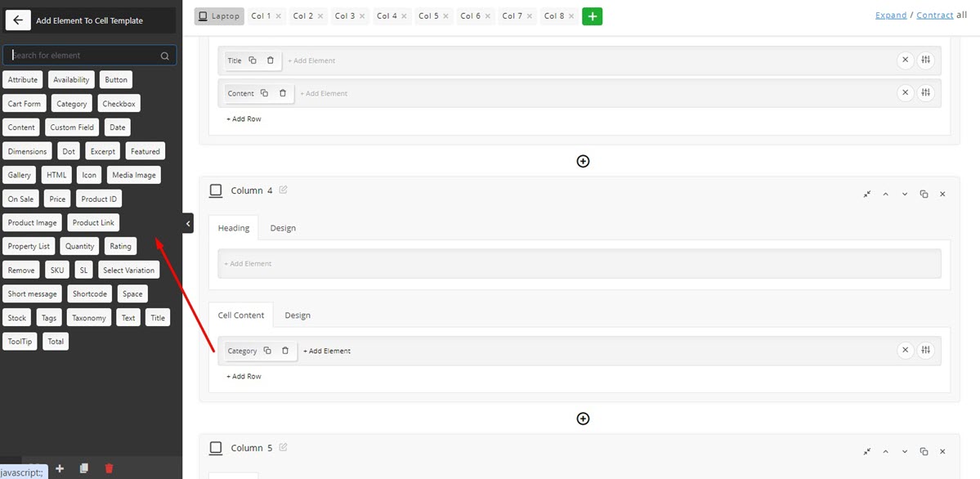Click the plus icon in bottom bar
This screenshot has height=479, width=980.
coord(60,468)
